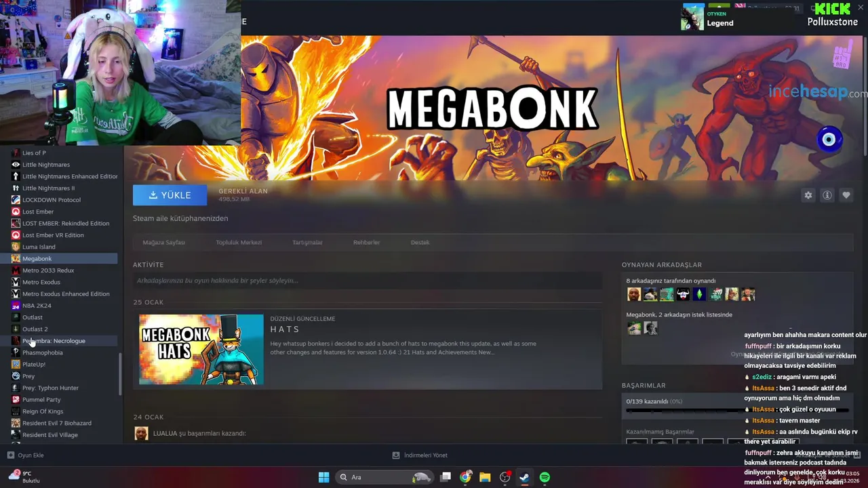Click the bull skull friend avatar
Image resolution: width=868 pixels, height=488 pixels.
(683, 294)
